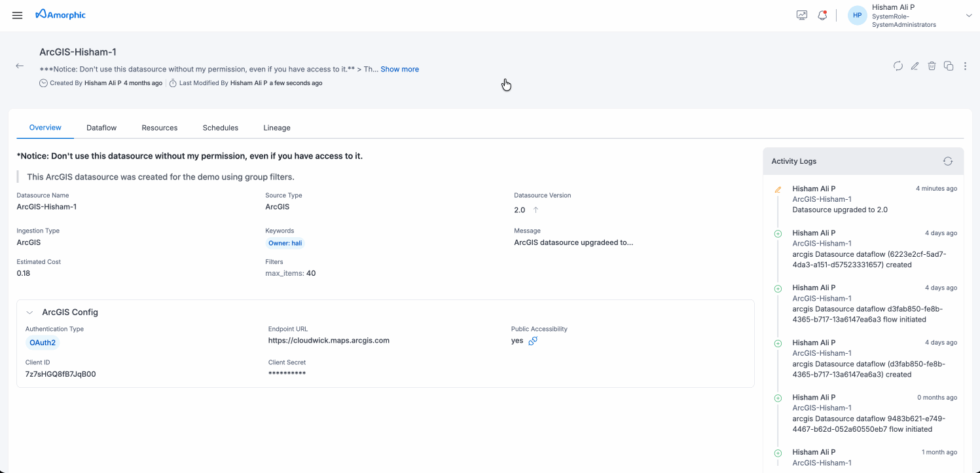This screenshot has height=473, width=980.
Task: Select the Owner: hali keyword chip
Action: pyautogui.click(x=285, y=242)
